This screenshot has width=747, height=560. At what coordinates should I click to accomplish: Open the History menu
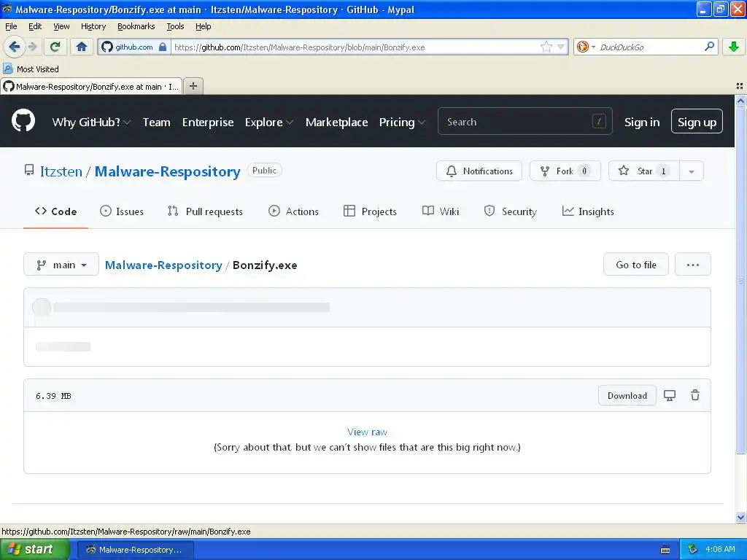pos(93,26)
